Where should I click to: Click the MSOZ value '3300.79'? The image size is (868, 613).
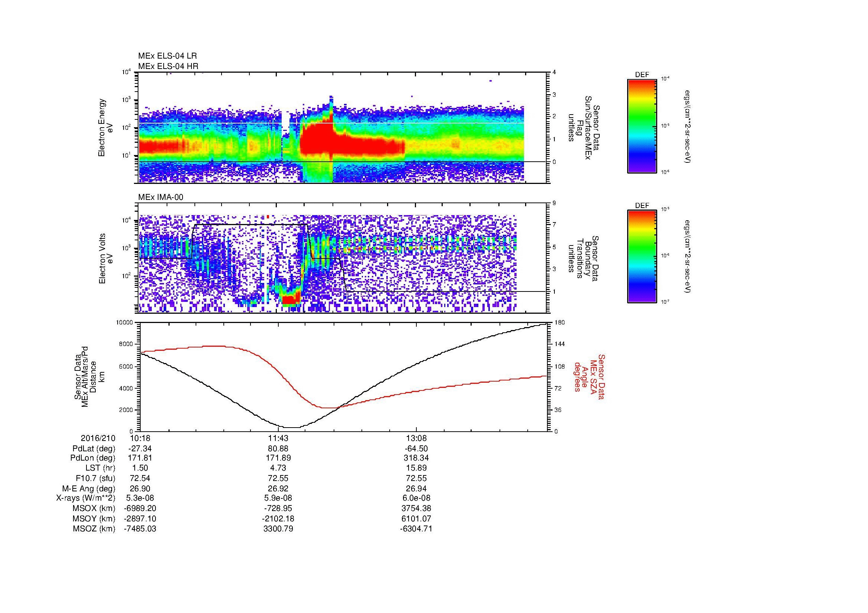pyautogui.click(x=278, y=529)
